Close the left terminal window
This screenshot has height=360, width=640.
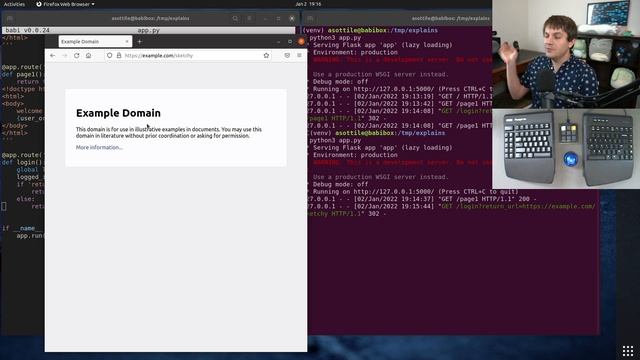click(x=292, y=18)
